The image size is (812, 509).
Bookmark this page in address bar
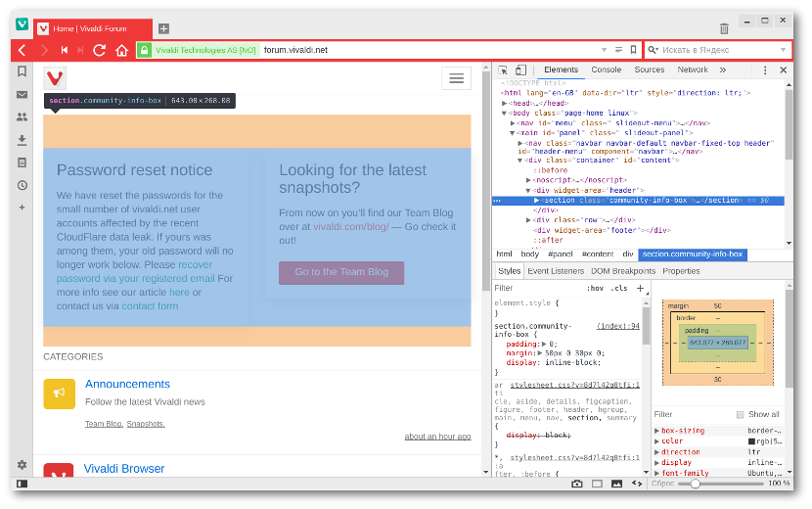click(x=633, y=50)
